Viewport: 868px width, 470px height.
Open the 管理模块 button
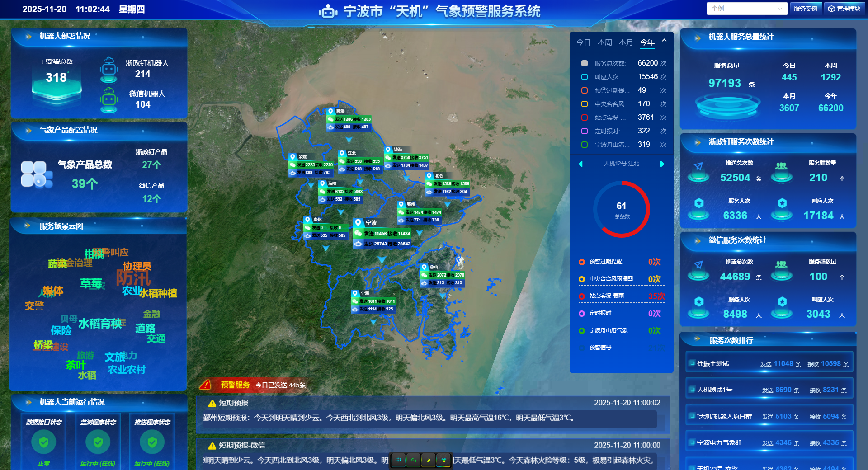844,9
